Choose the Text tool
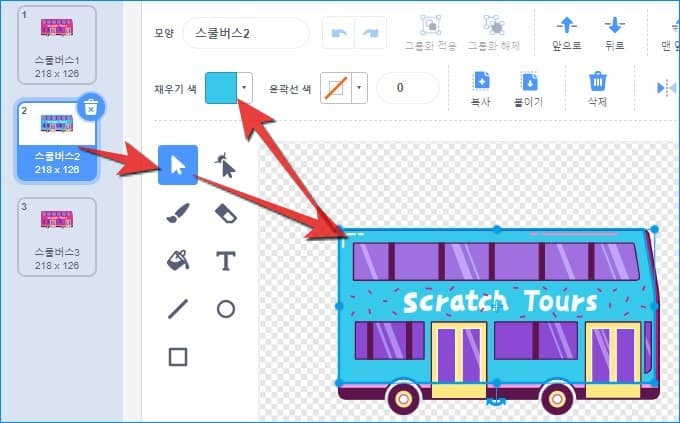This screenshot has height=423, width=680. 226,261
